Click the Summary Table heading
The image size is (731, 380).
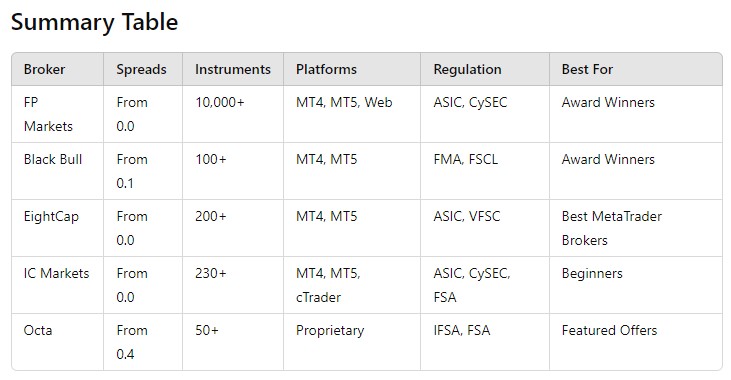(94, 22)
